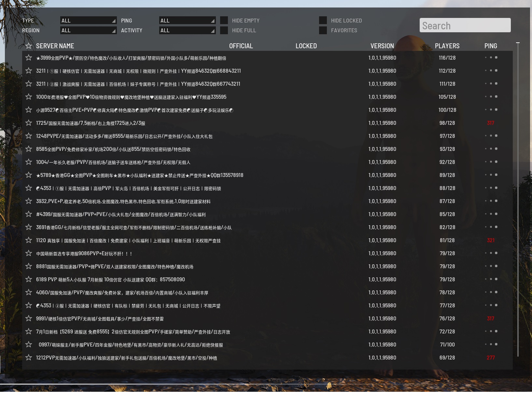Select server name 7月1日新档【5269 进服送
This screenshot has width=532, height=396.
pyautogui.click(x=133, y=332)
